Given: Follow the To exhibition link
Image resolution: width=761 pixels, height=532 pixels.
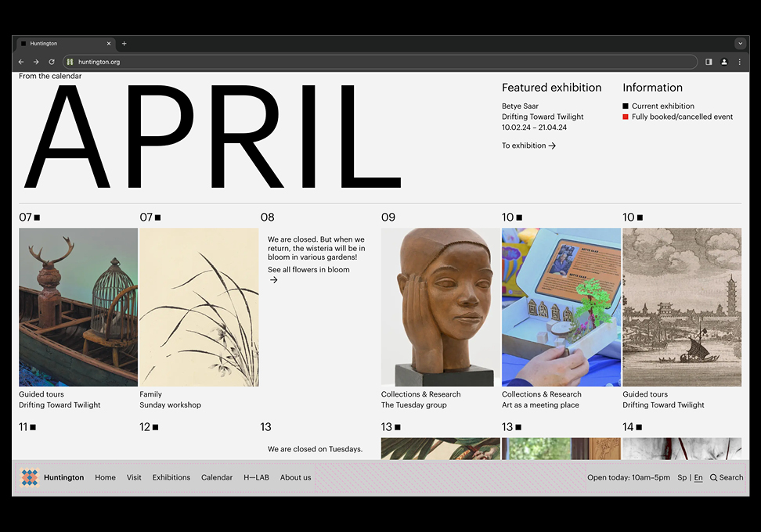Looking at the screenshot, I should click(x=528, y=146).
